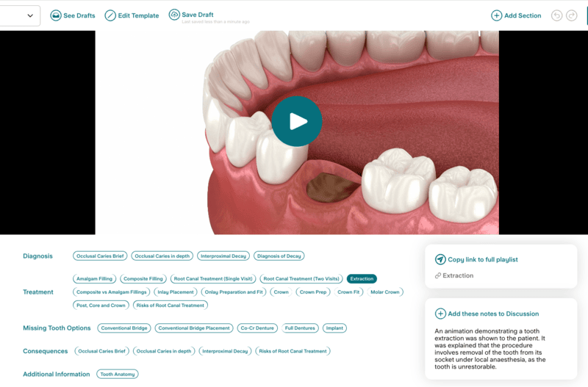Viewport: 588px width, 387px height.
Task: Select Risks of Root Canal Treatment under Treatment
Action: click(x=171, y=305)
